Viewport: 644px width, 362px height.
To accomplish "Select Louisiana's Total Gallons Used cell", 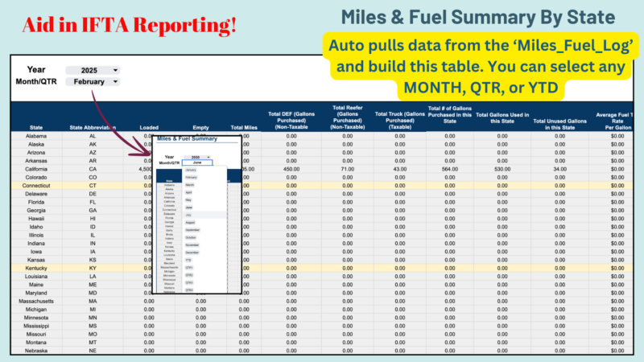I will pos(502,276).
